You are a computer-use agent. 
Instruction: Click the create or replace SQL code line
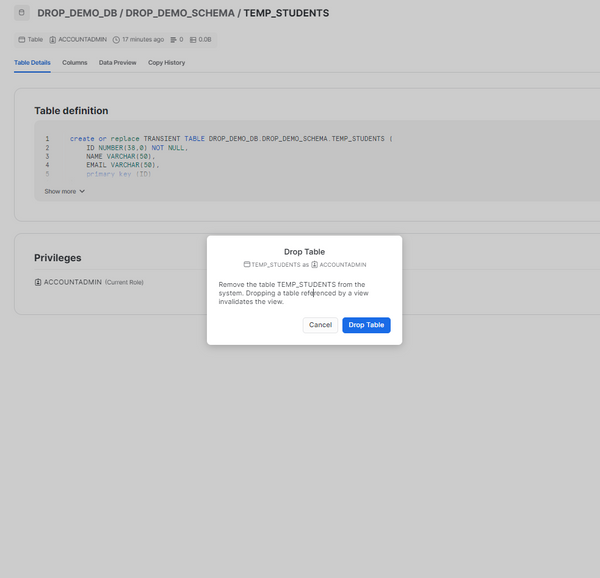pos(230,138)
